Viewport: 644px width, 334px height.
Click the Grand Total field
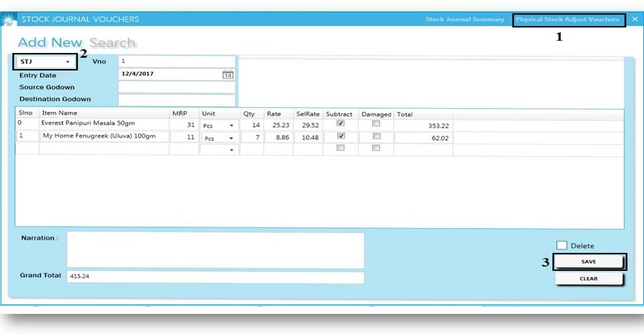coord(215,277)
